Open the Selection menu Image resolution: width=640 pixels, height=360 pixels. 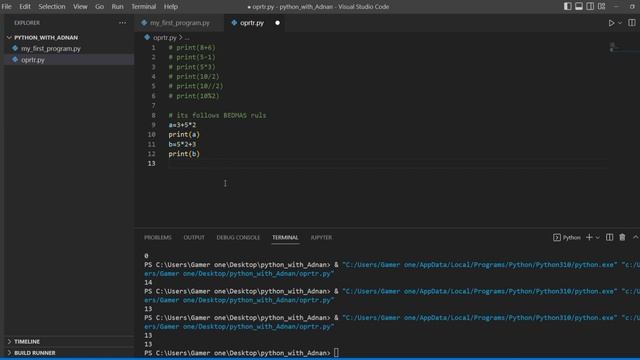51,7
